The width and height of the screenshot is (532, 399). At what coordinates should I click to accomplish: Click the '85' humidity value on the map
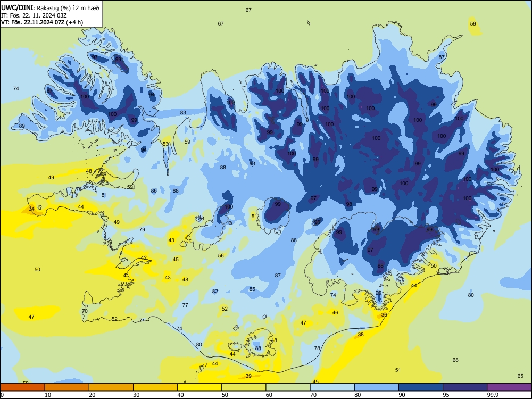252,289
